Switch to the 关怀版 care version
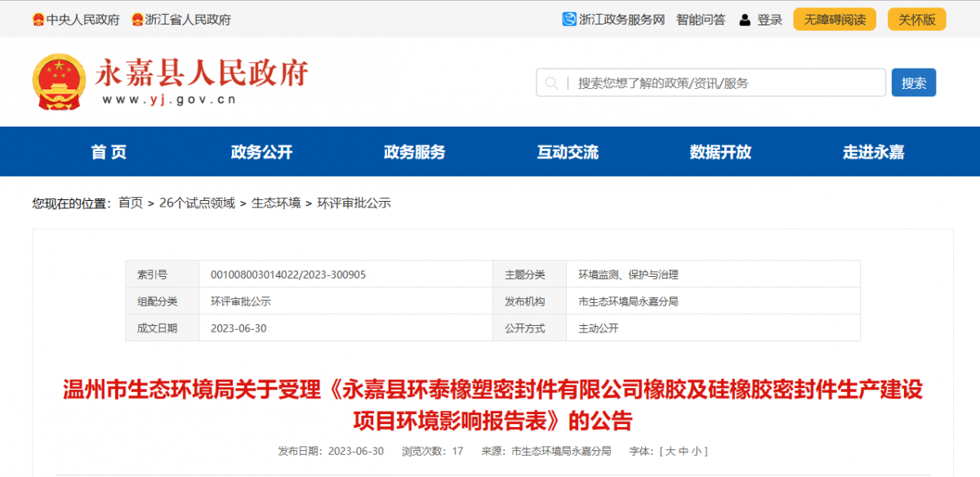Image resolution: width=980 pixels, height=477 pixels. click(x=916, y=19)
